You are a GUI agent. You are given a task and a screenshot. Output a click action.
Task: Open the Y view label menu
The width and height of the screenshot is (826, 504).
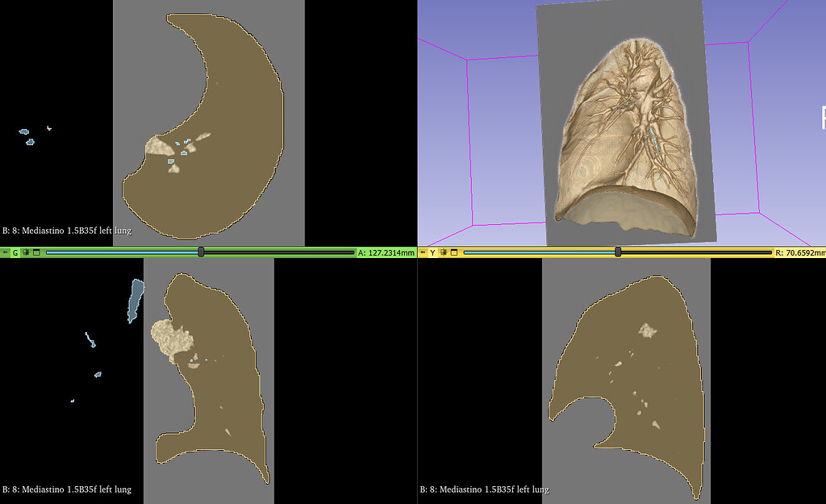point(433,252)
